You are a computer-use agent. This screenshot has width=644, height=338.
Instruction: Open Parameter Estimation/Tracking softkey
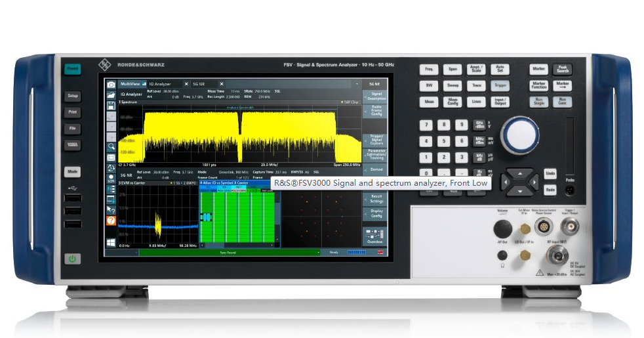tap(375, 155)
